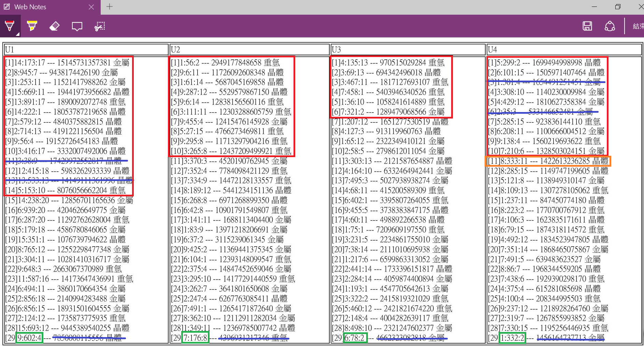
Task: Click U4 row [18]6:79:15
Action: (x=546, y=230)
